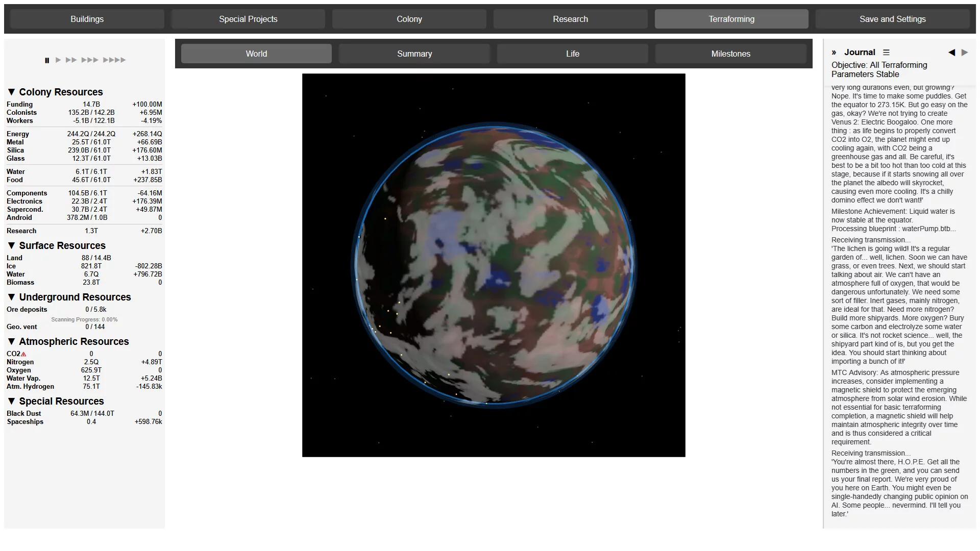Switch to the Research tab
980x551 pixels.
pos(570,19)
